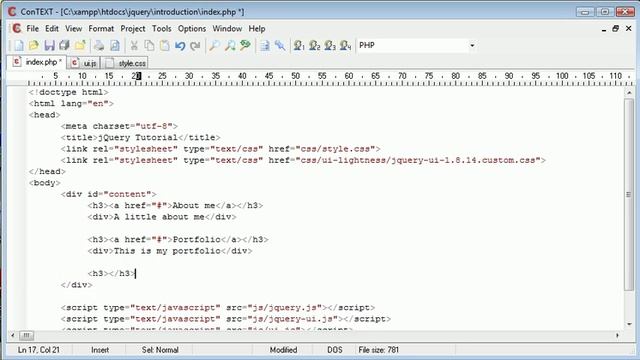
Task: Toggle stay-on-top pin icon
Action: [x=280, y=45]
